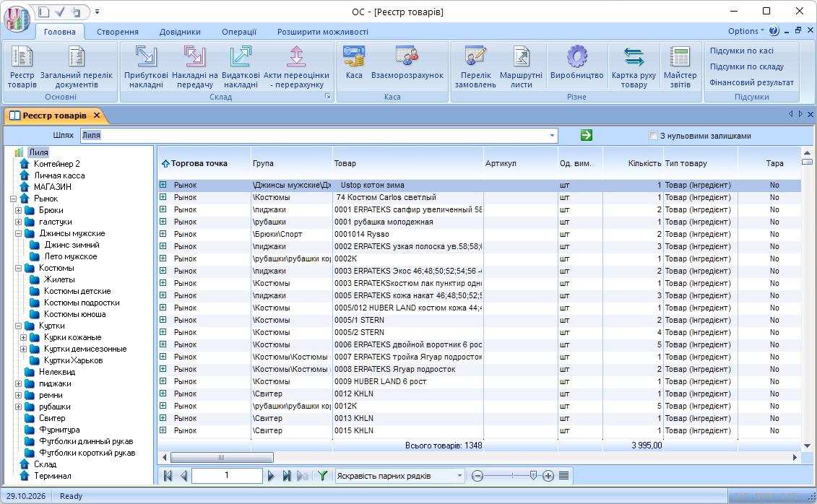Open Загальний перелік документів

[76, 67]
